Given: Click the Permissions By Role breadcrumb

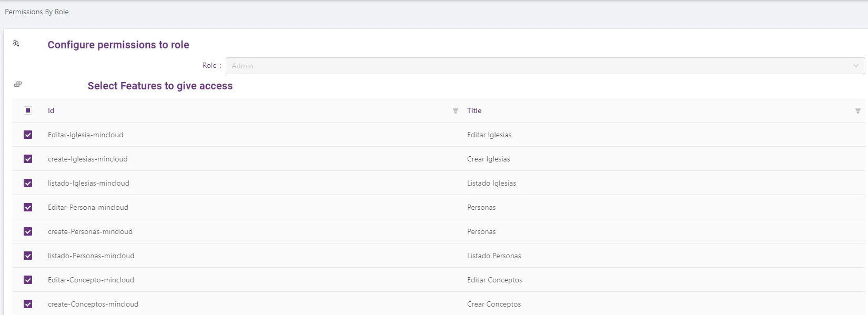Looking at the screenshot, I should [x=37, y=12].
